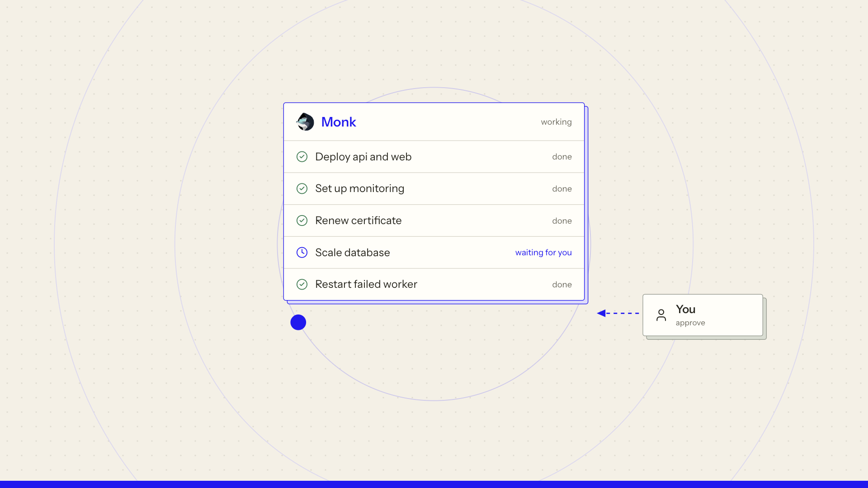
Task: Click the Monk title text
Action: point(339,122)
